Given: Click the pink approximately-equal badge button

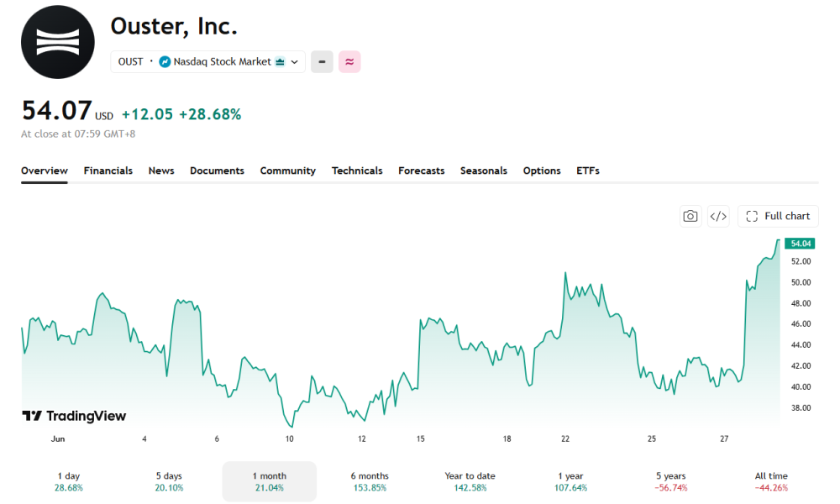Looking at the screenshot, I should [x=349, y=61].
